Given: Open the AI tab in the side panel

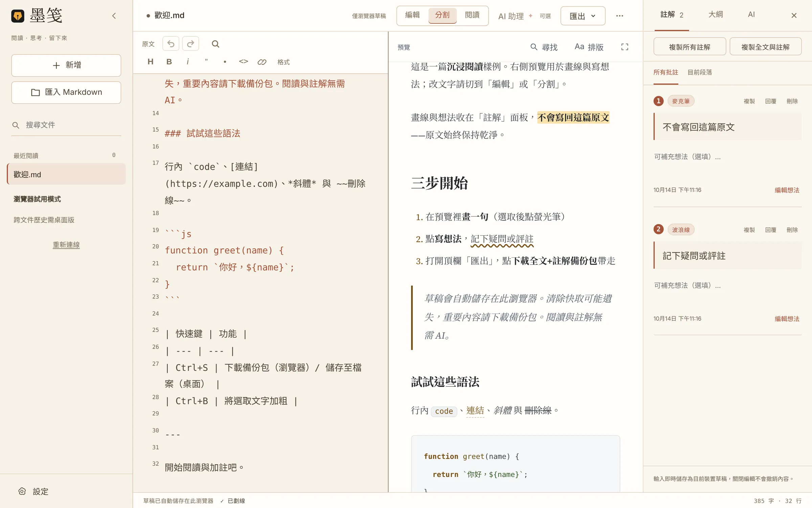Looking at the screenshot, I should coord(751,15).
